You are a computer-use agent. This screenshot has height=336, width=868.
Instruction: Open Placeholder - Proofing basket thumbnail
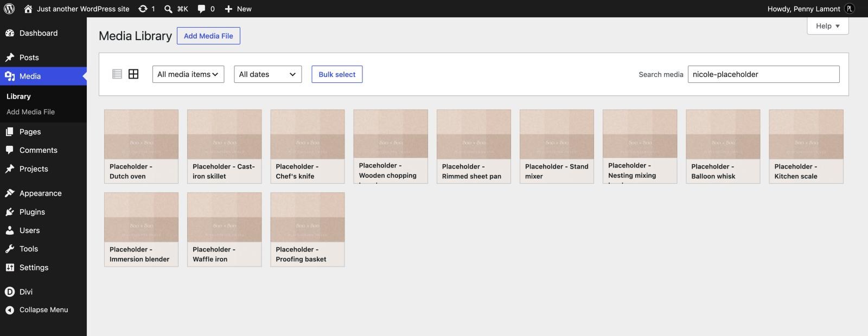pos(308,229)
